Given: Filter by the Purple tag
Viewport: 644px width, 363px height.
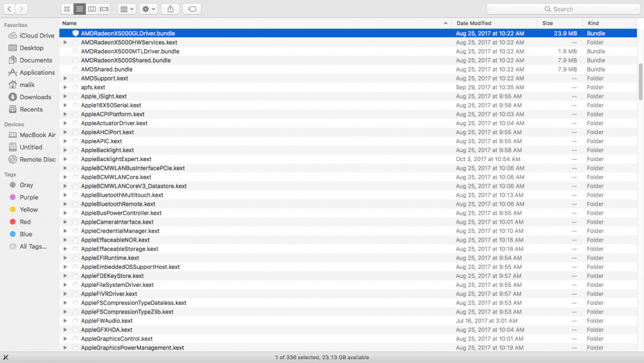Looking at the screenshot, I should tap(28, 197).
